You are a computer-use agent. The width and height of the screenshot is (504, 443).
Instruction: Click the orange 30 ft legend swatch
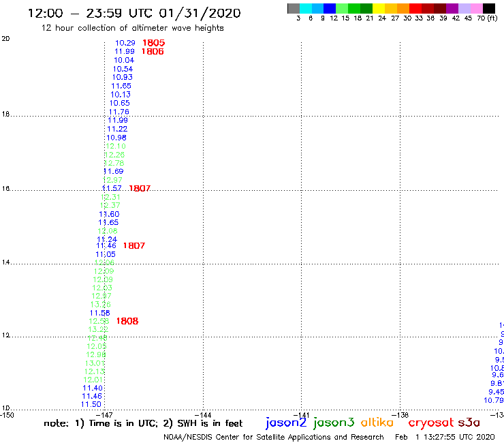click(x=403, y=8)
